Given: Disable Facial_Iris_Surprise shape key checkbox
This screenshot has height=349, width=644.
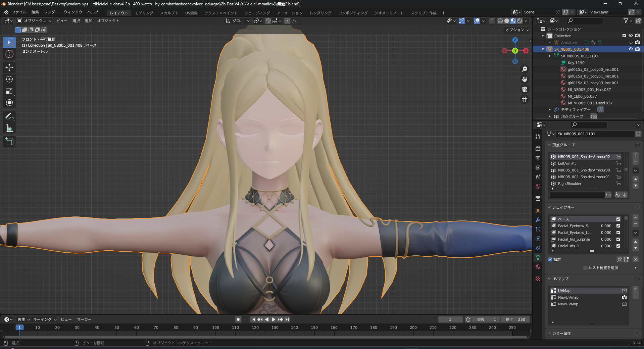Looking at the screenshot, I should [x=618, y=239].
